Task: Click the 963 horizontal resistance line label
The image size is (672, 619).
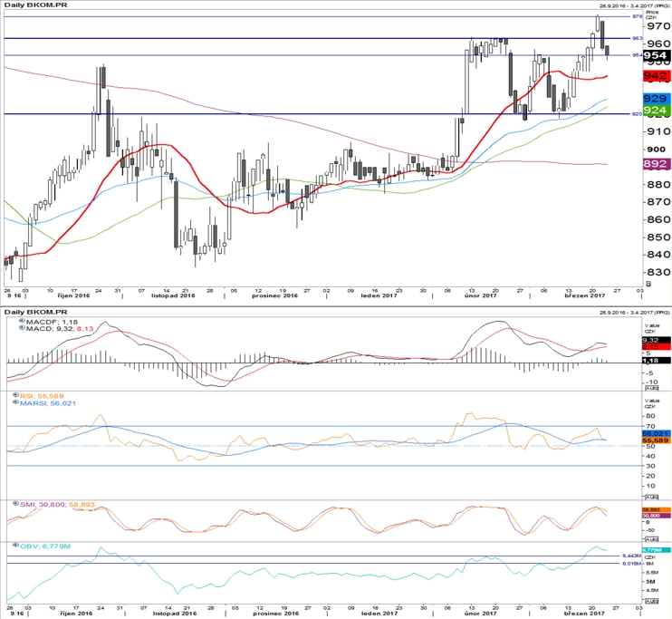Action: (x=638, y=38)
